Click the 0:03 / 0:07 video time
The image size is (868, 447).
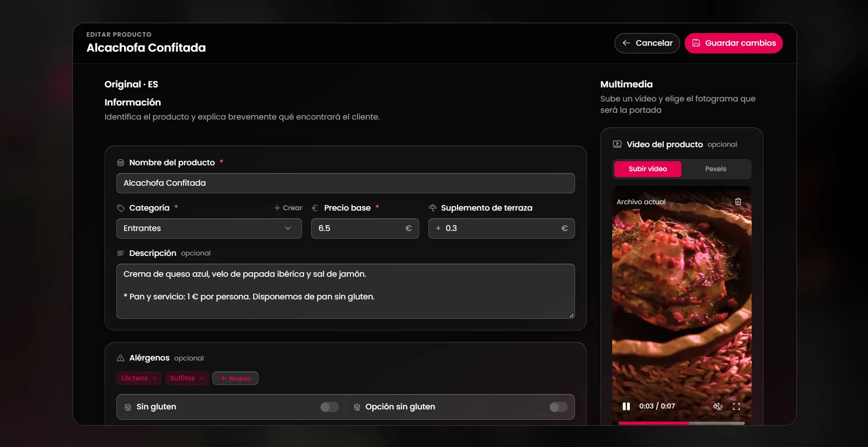coord(657,406)
